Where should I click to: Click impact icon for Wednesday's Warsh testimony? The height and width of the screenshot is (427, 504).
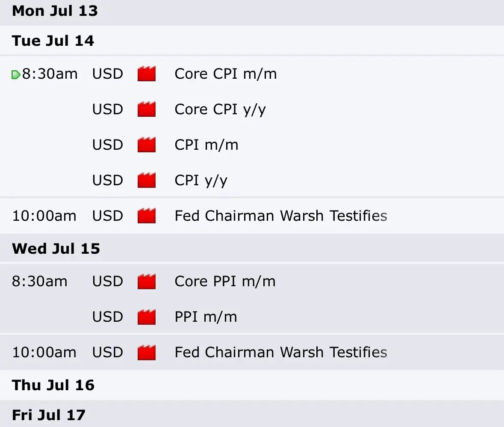[x=147, y=352]
